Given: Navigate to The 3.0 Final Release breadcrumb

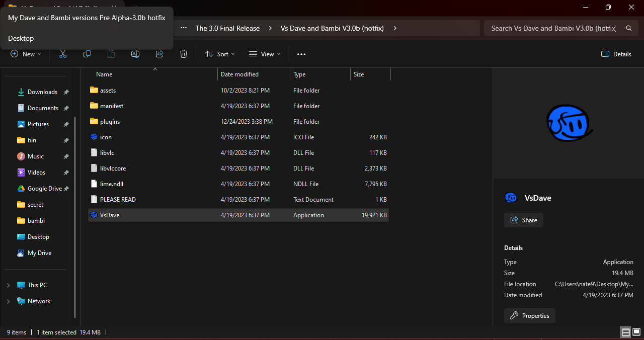Looking at the screenshot, I should (x=227, y=28).
